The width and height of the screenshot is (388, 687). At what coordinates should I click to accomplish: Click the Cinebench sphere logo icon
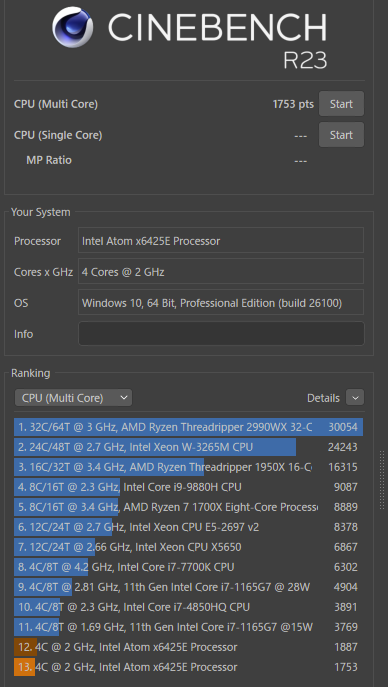(72, 27)
